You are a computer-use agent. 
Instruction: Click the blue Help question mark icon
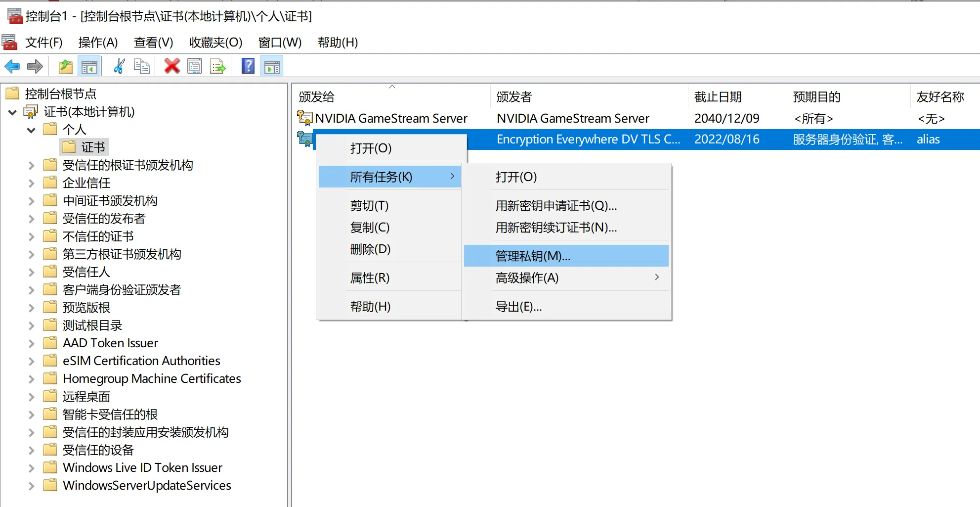click(248, 66)
